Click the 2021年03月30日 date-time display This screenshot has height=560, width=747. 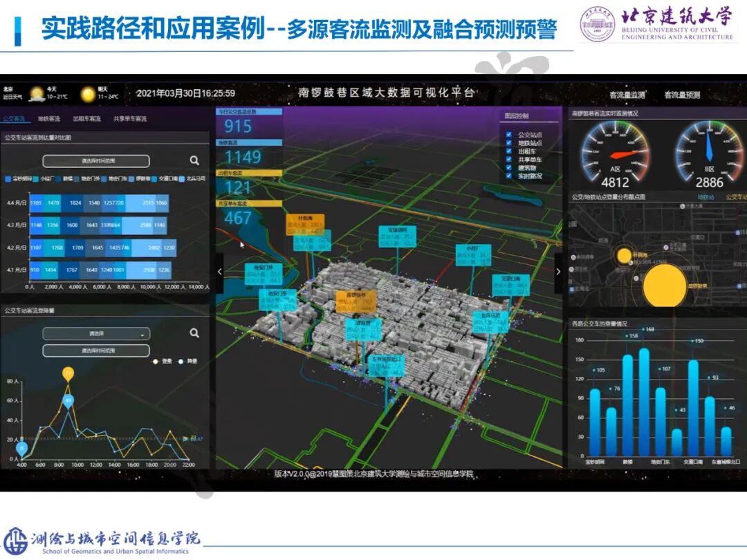(186, 93)
